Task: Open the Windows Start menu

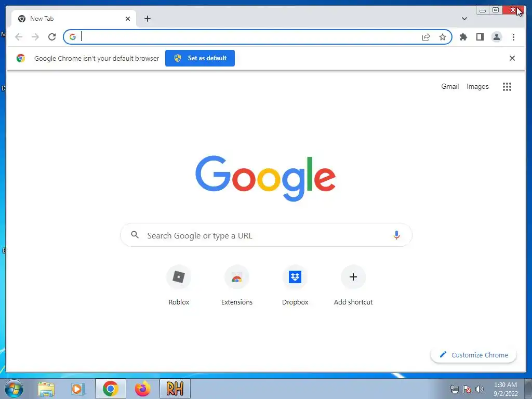Action: click(x=14, y=389)
